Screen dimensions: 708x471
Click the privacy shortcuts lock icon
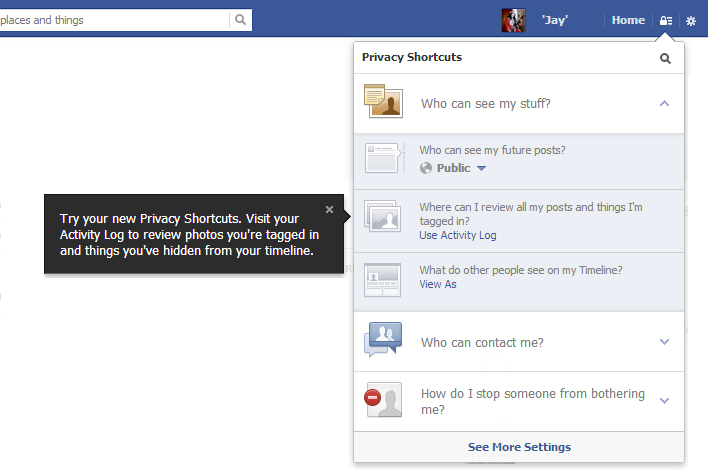coord(666,20)
